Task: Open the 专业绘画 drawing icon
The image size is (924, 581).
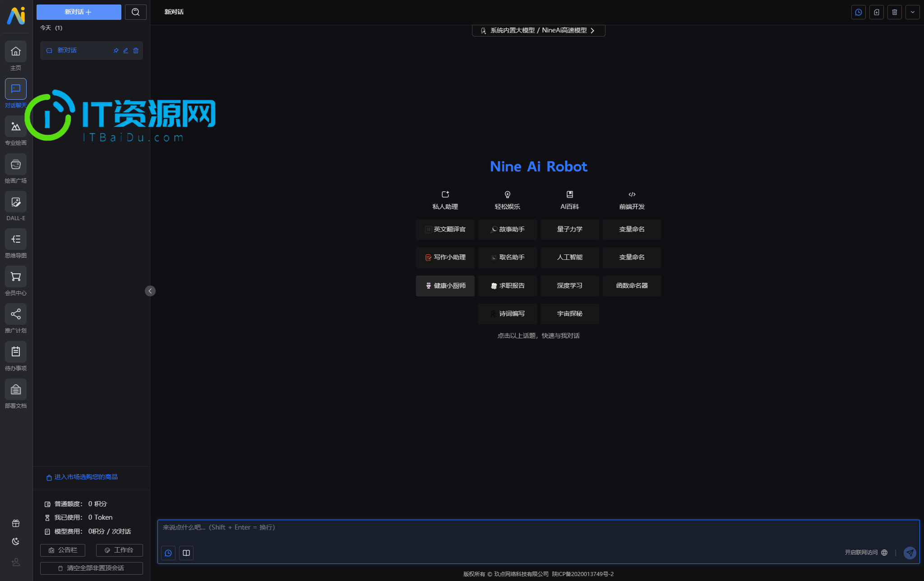Action: pos(16,126)
